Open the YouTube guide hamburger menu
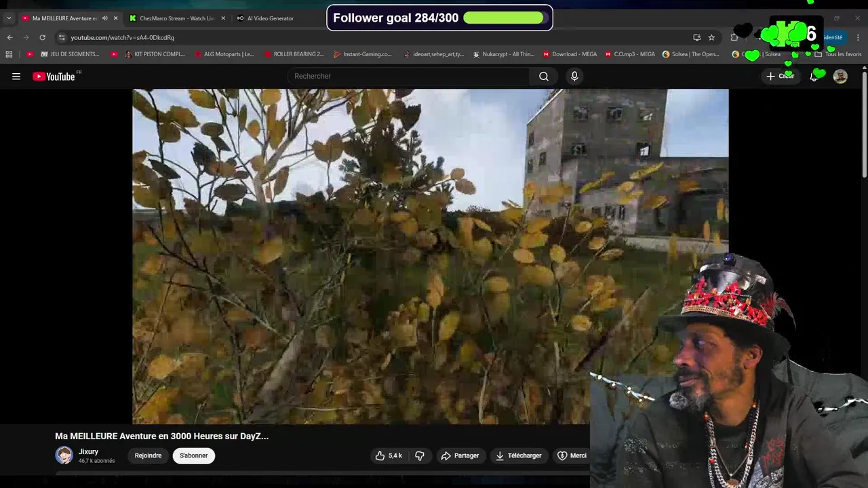Viewport: 868px width, 488px height. click(x=16, y=77)
